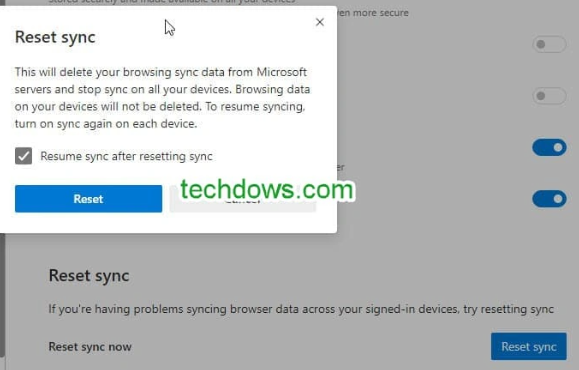Click the Reset sync section heading on page

[89, 275]
